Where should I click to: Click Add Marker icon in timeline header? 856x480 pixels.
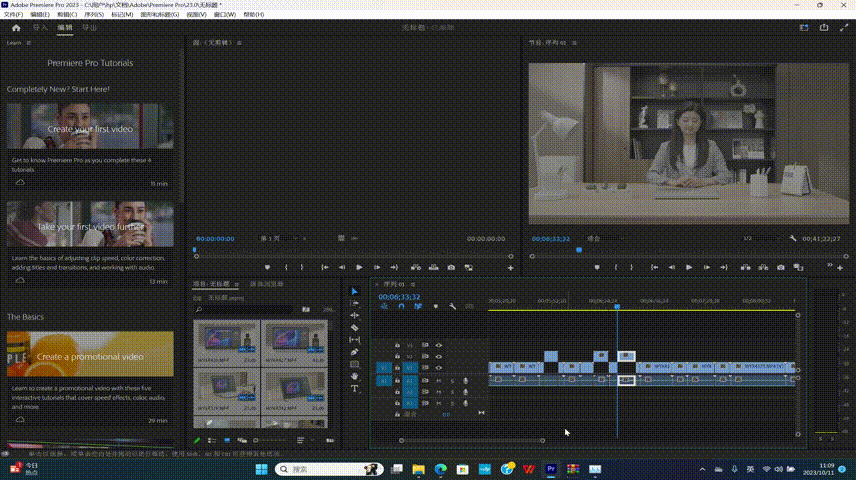(x=436, y=306)
